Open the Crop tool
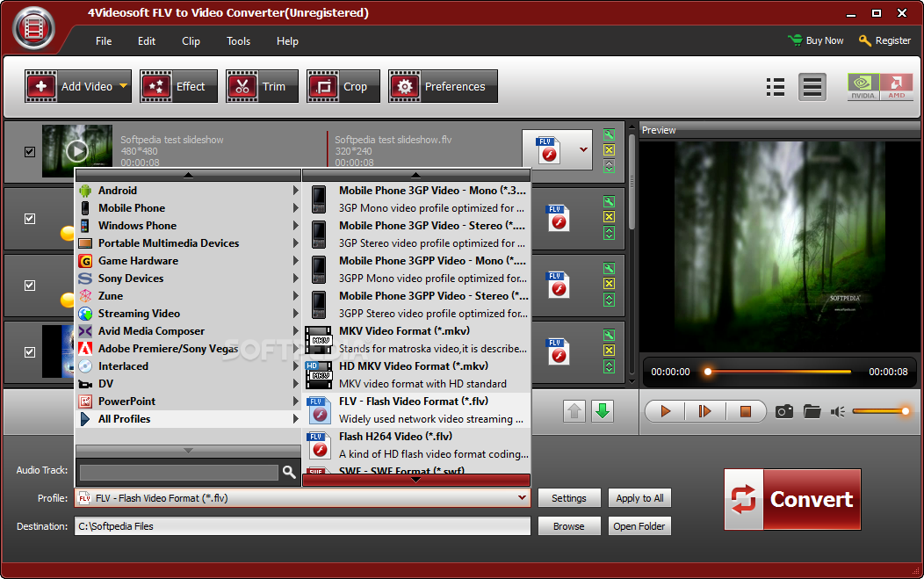Viewport: 924px width, 579px height. [x=343, y=86]
